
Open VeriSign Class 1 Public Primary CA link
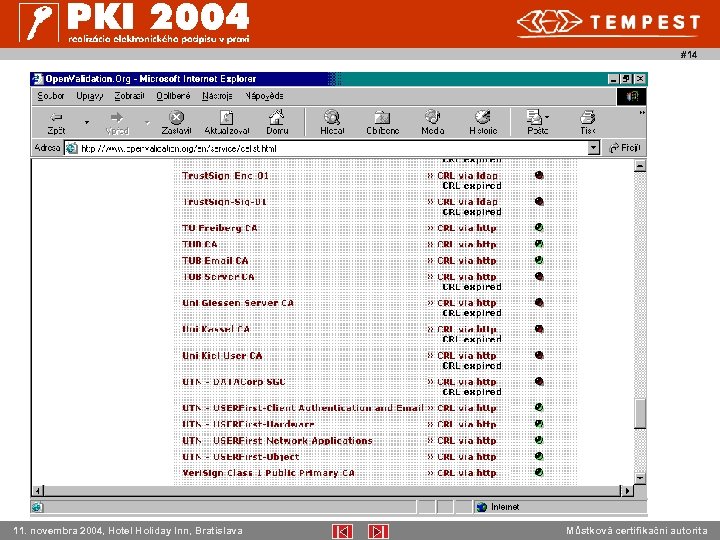[x=268, y=473]
